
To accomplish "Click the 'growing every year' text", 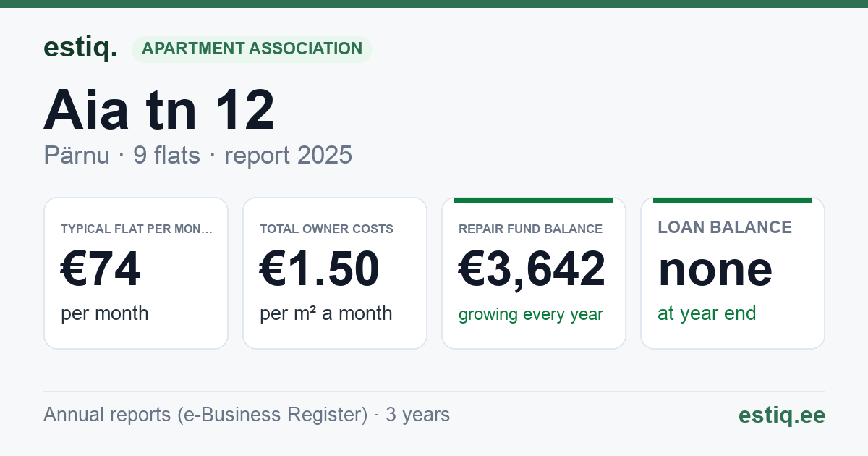I will coord(531,315).
